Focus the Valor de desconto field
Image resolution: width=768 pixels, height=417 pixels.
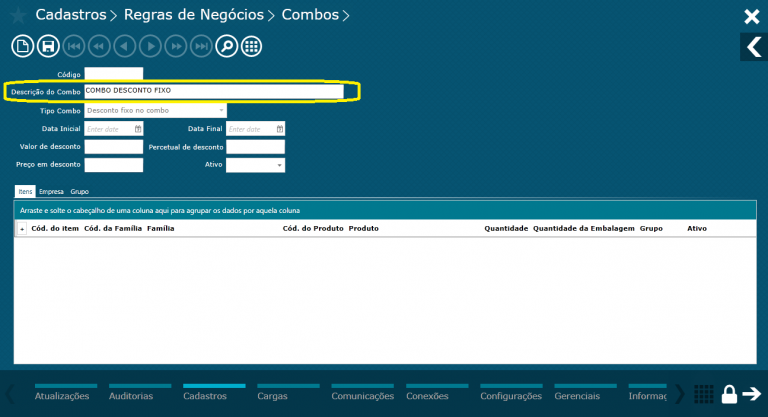114,147
